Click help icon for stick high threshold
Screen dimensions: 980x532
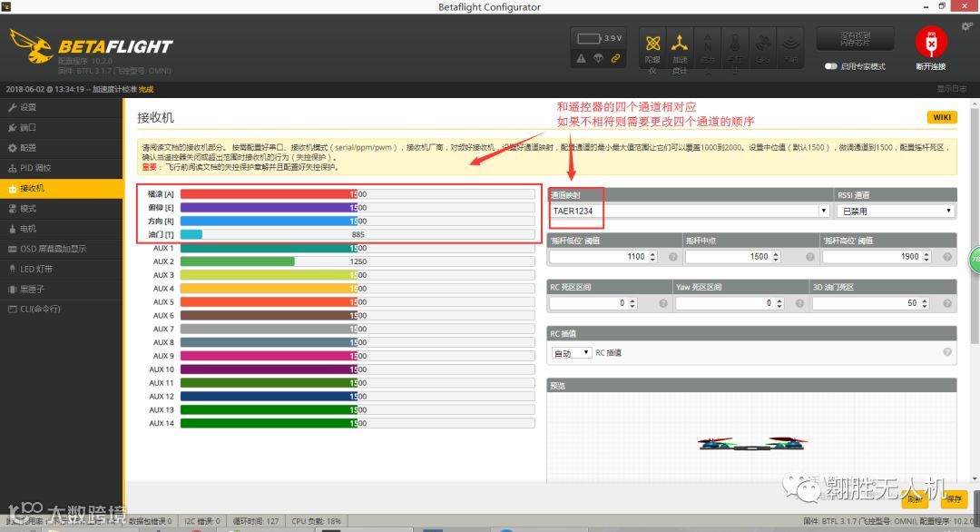(x=947, y=257)
